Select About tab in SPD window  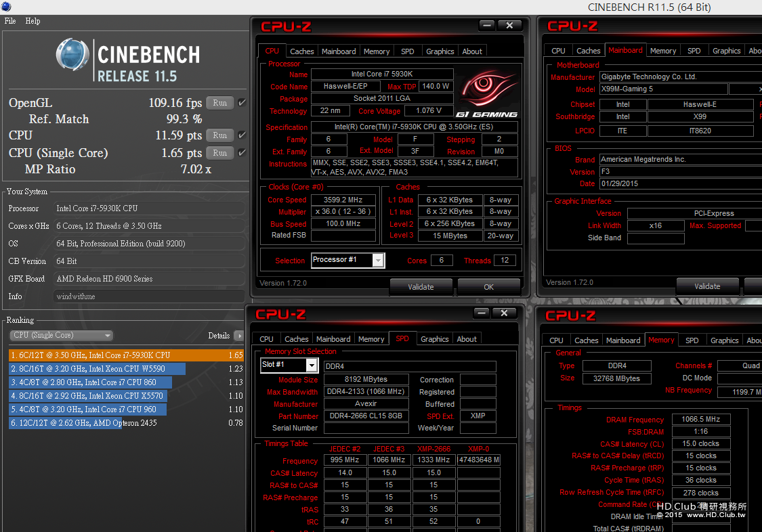(x=467, y=339)
